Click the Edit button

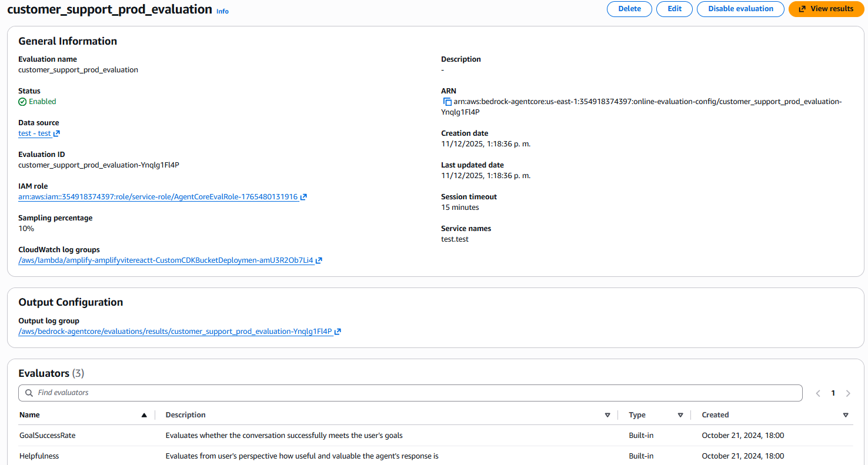click(675, 9)
